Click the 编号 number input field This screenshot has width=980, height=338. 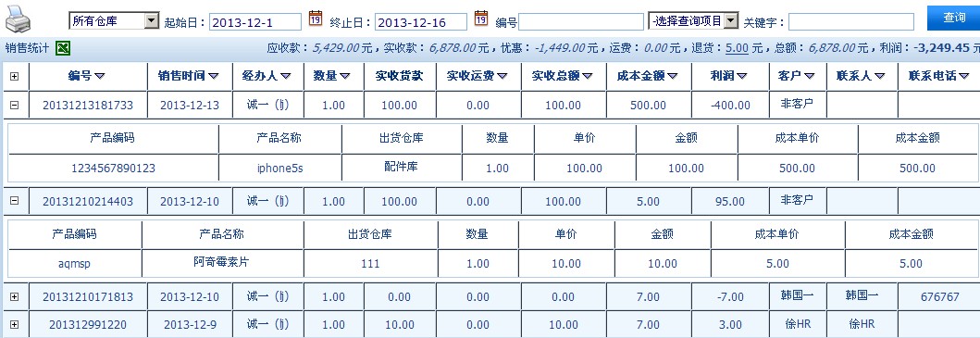coord(581,22)
